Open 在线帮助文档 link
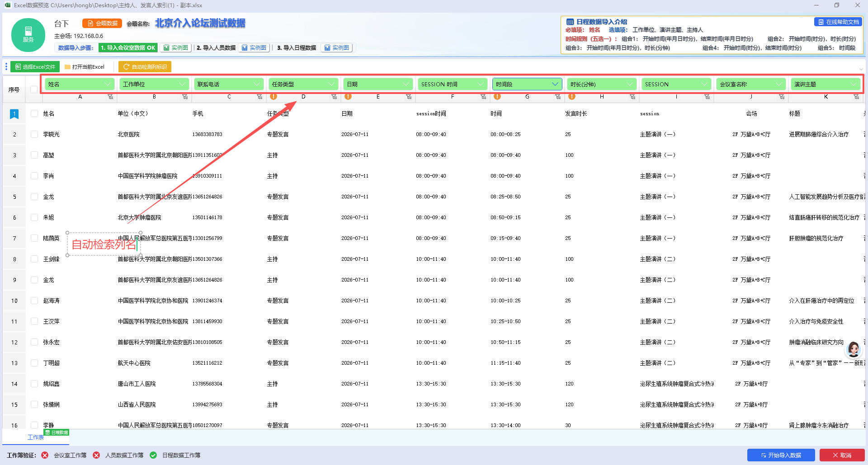This screenshot has width=868, height=465. tap(838, 22)
